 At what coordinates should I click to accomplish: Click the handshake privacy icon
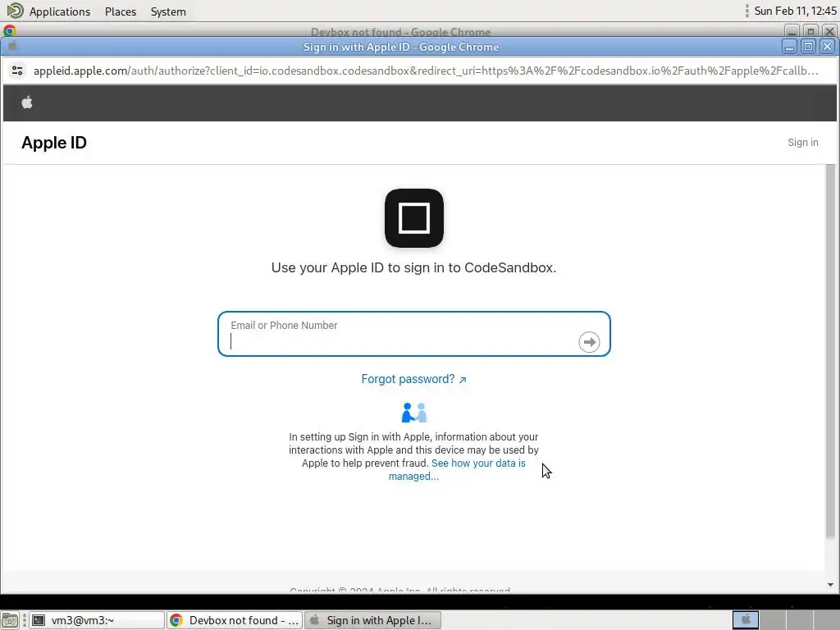tap(414, 413)
